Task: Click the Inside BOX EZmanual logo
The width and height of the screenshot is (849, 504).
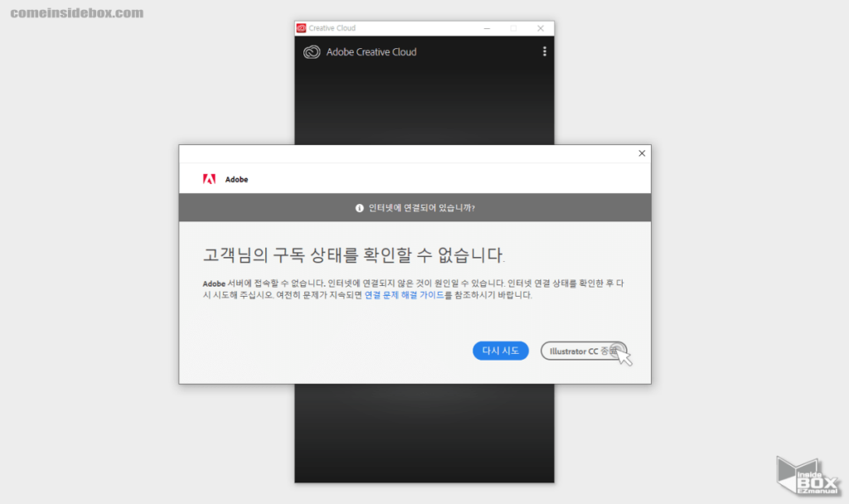Action: pyautogui.click(x=803, y=476)
